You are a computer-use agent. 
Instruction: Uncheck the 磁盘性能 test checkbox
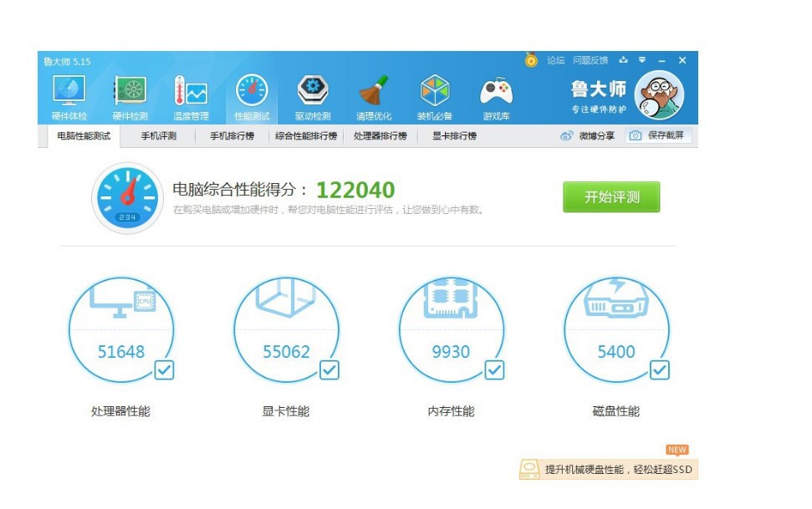click(659, 370)
